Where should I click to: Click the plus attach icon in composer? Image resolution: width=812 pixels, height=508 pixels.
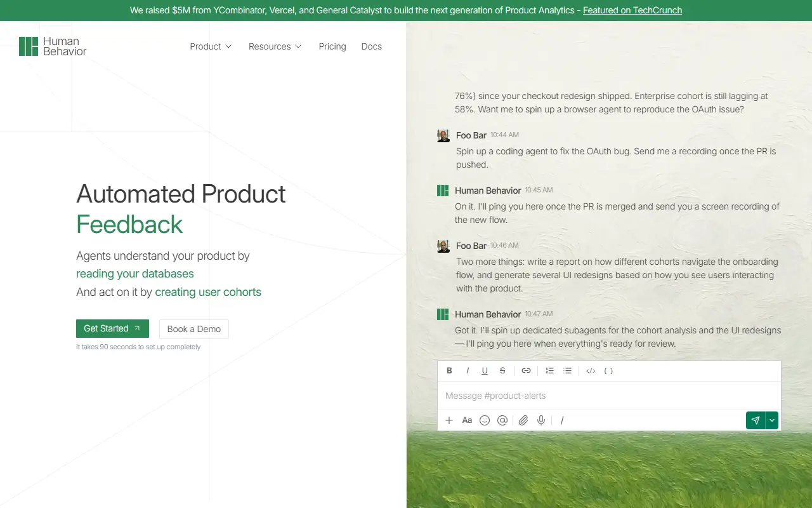(x=449, y=420)
